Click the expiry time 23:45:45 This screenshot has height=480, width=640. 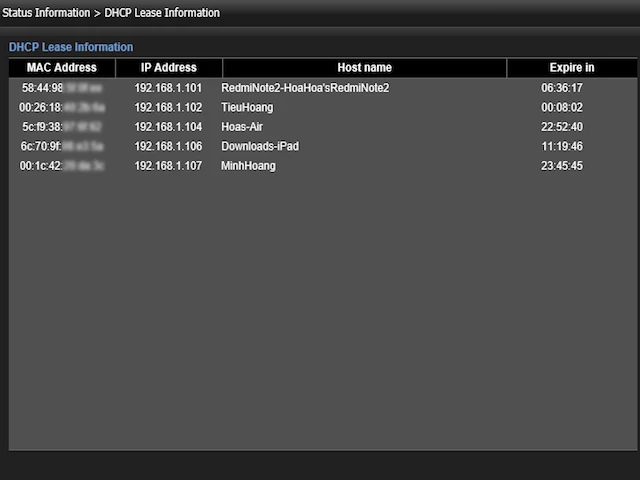point(562,166)
